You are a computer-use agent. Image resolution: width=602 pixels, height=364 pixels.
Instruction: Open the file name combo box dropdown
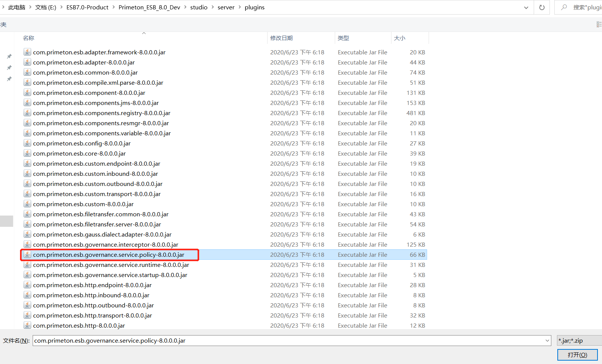pyautogui.click(x=547, y=340)
